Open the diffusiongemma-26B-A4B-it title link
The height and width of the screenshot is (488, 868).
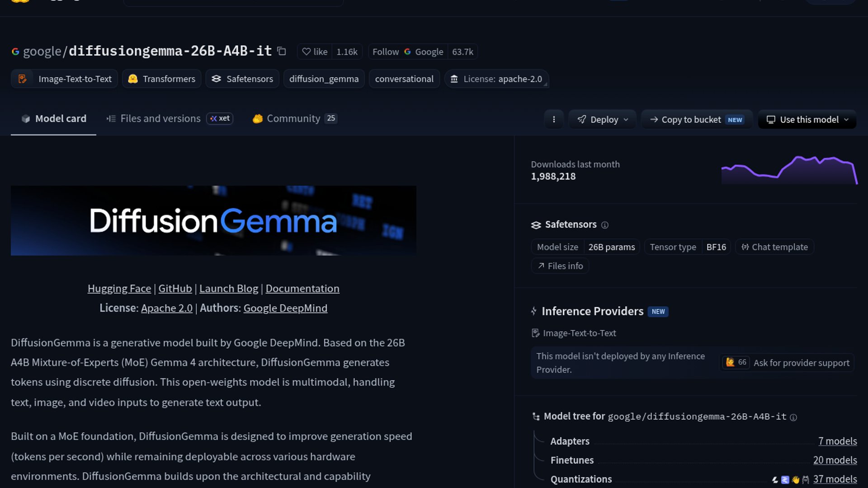click(170, 51)
